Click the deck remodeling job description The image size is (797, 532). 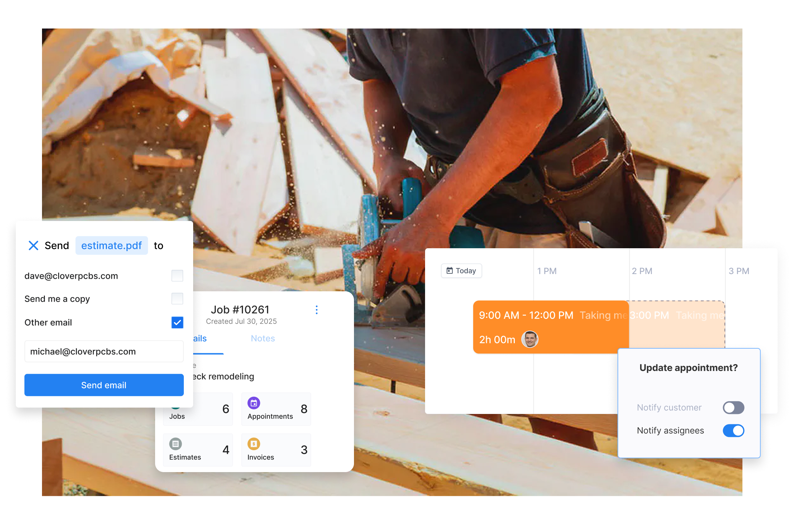pos(223,376)
